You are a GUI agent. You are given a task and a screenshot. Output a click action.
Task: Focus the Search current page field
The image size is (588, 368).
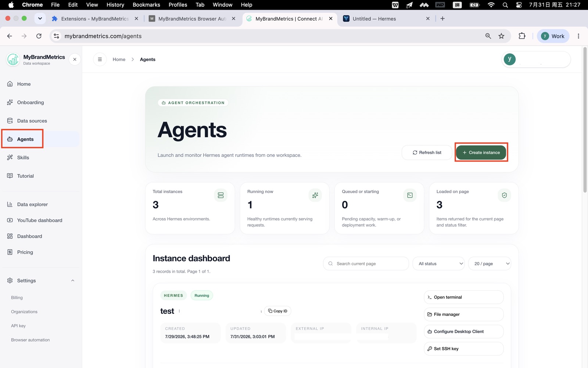[366, 263]
